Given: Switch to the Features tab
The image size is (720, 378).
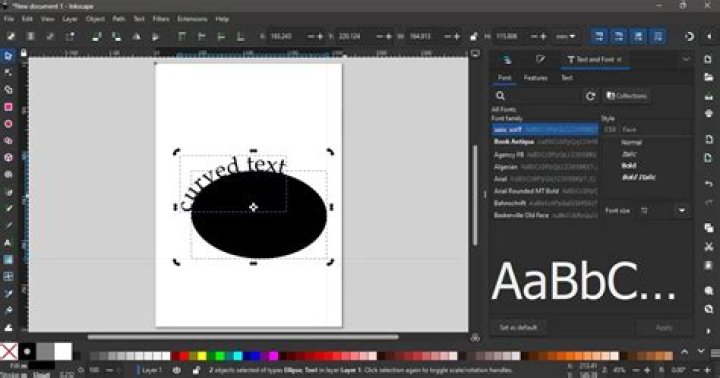Looking at the screenshot, I should [535, 78].
